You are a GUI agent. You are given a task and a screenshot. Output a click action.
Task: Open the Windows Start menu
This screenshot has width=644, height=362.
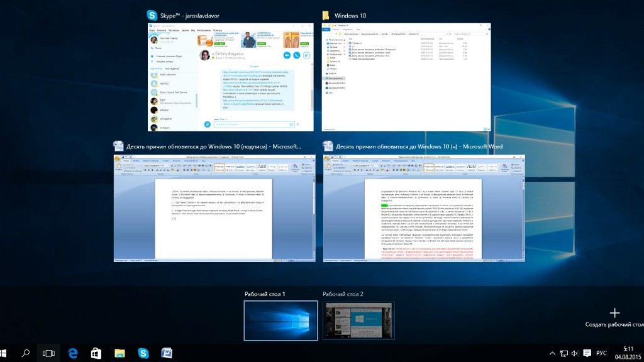(3, 353)
